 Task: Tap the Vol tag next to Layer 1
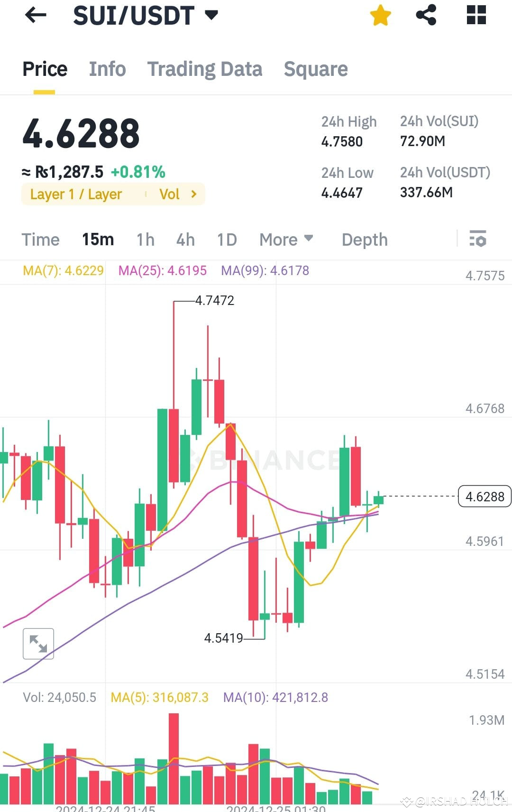(x=170, y=194)
